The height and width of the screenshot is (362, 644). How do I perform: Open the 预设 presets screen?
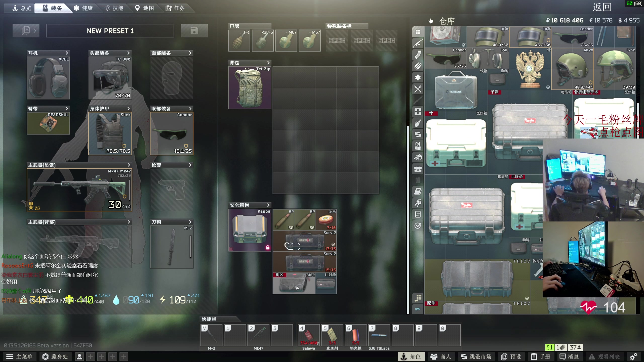511,357
